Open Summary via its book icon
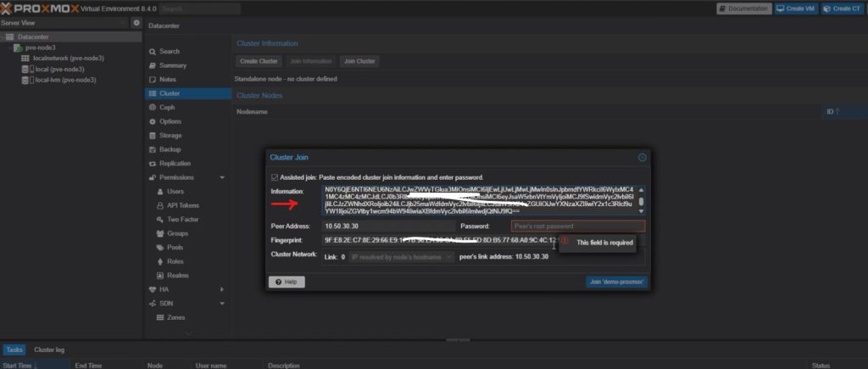868x369 pixels. (x=153, y=65)
